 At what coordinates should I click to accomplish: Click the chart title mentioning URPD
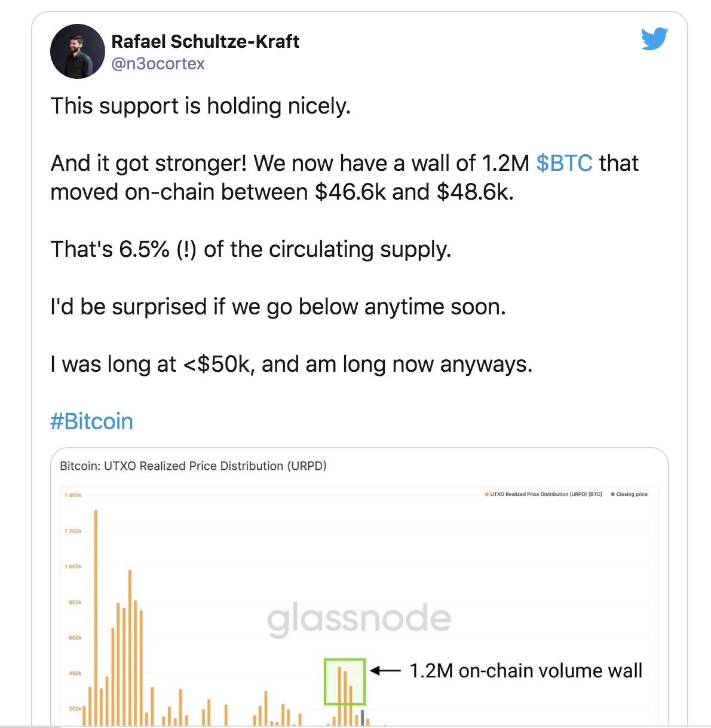(x=193, y=466)
